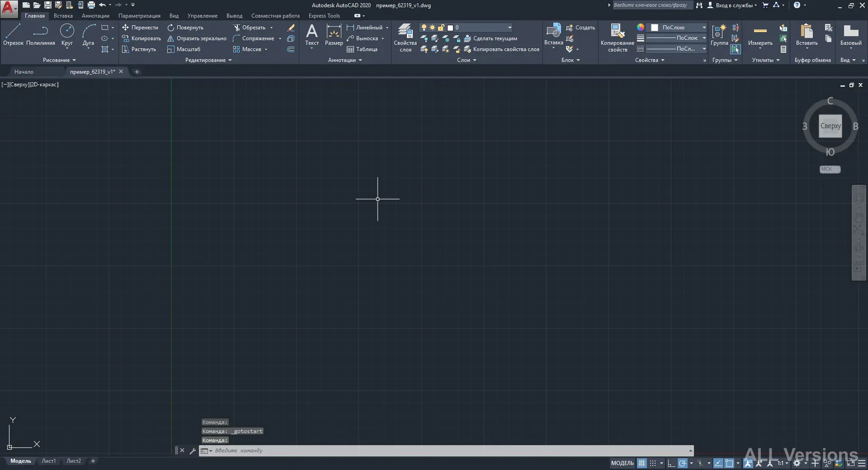
Task: Click the Копировать (Copy) tool
Action: (x=142, y=38)
